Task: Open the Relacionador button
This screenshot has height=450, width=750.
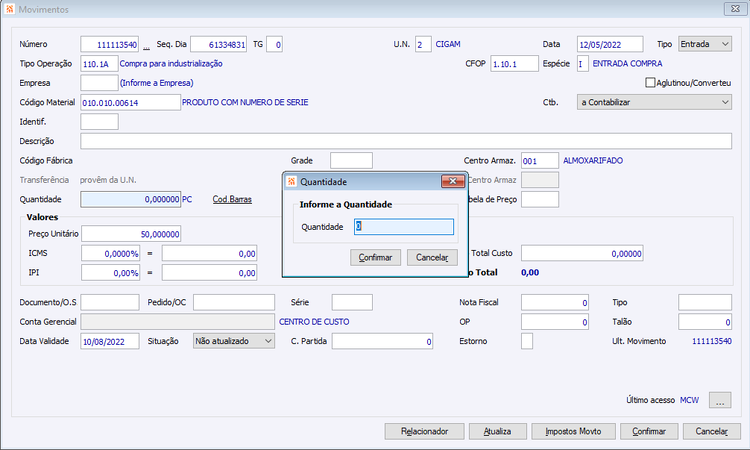Action: point(424,431)
